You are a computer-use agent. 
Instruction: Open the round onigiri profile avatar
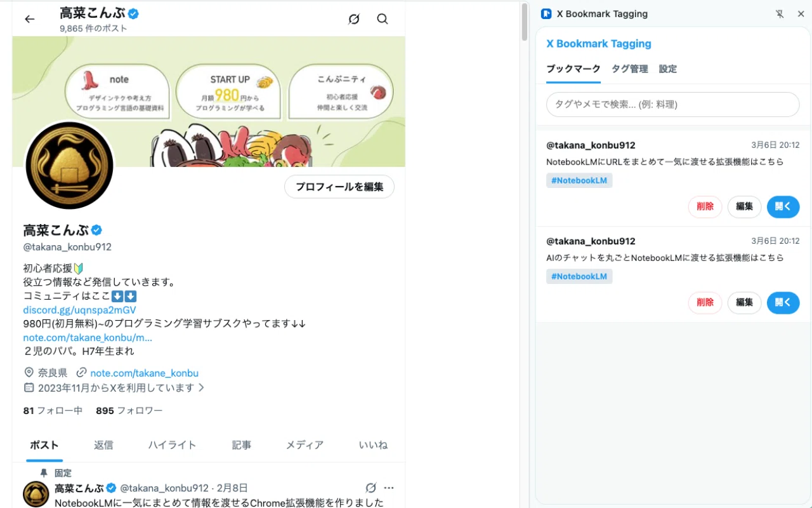[x=69, y=166]
